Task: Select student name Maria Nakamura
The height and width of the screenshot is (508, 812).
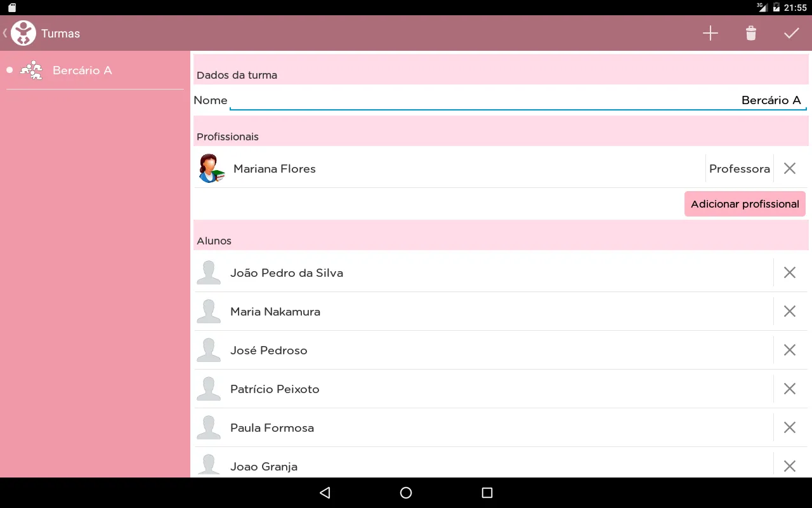Action: (275, 312)
